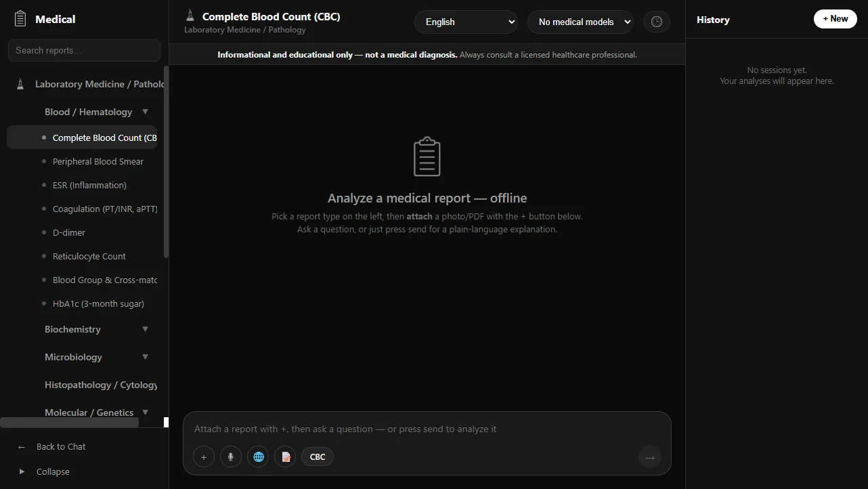Click the flask icon next to Complete Blood Count title

pyautogui.click(x=190, y=16)
